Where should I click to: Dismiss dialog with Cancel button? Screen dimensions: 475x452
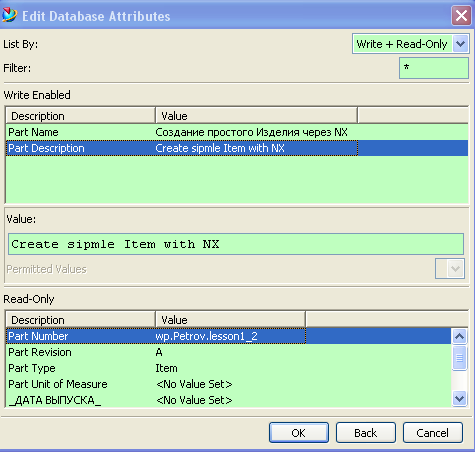coord(433,433)
